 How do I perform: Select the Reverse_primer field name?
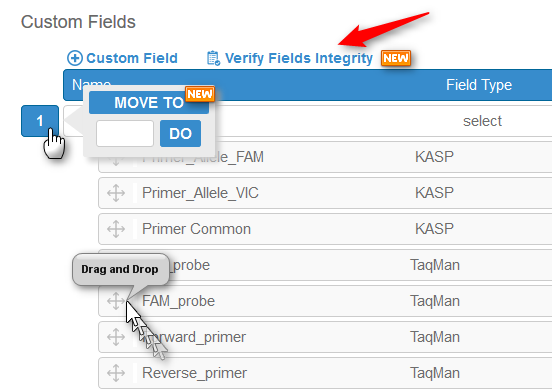click(x=194, y=373)
